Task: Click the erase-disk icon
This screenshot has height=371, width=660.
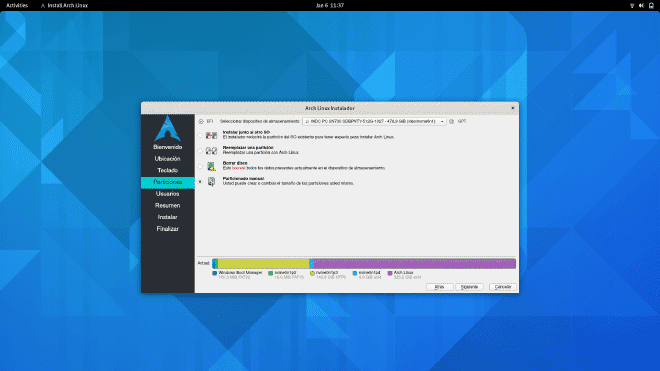Action: coord(211,166)
